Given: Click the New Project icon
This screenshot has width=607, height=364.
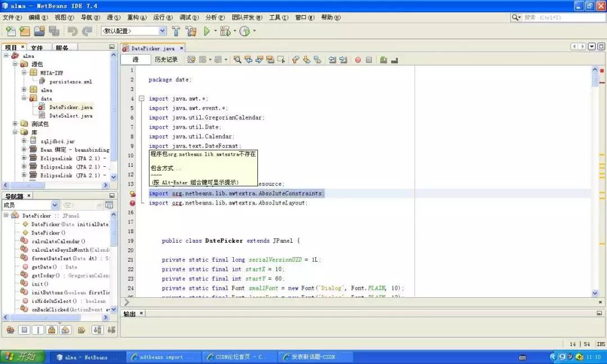Looking at the screenshot, I should click(x=24, y=31).
